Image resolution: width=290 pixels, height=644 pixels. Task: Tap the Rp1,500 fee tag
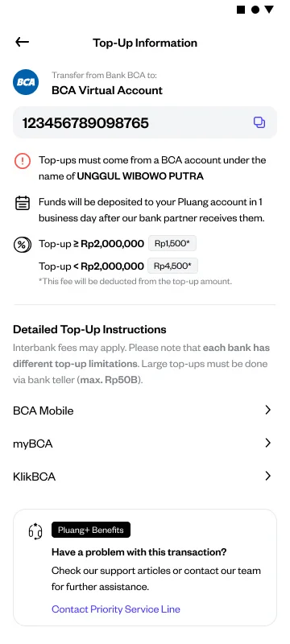click(172, 244)
